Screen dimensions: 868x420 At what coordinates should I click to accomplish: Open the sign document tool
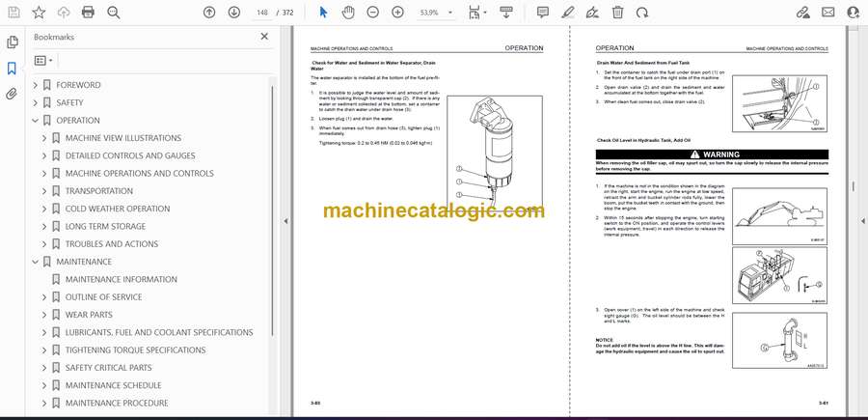coord(592,13)
